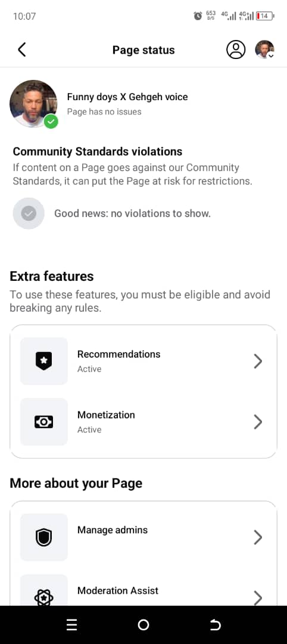Switch account via top-right avatar
Image resolution: width=287 pixels, height=644 pixels.
point(264,49)
